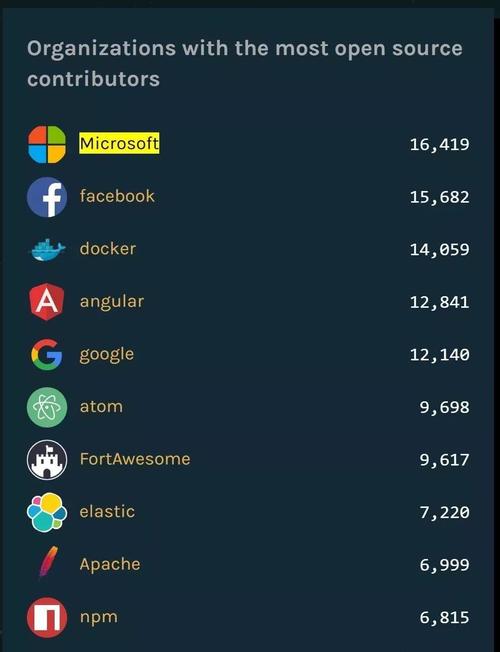Screen dimensions: 500x652
Task: Open the atom organization link
Action: pyautogui.click(x=101, y=407)
